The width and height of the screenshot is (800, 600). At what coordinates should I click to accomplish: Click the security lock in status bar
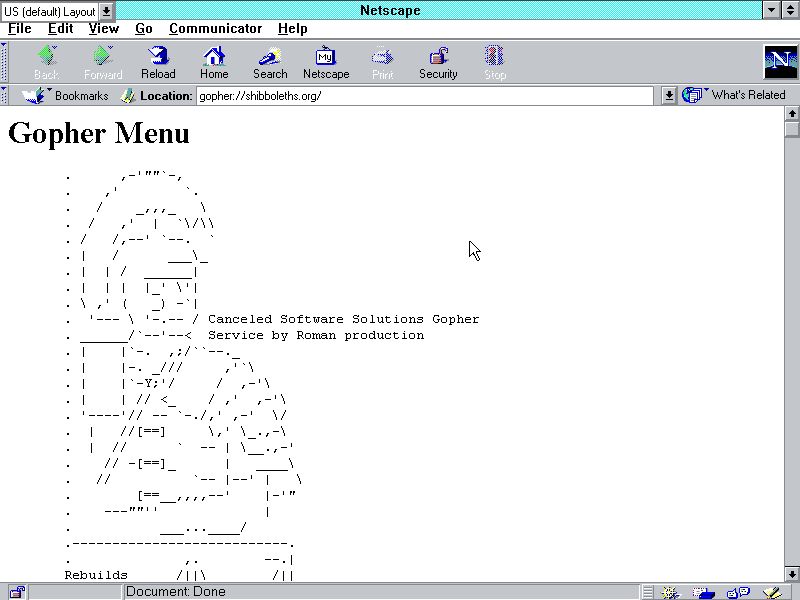[x=16, y=592]
